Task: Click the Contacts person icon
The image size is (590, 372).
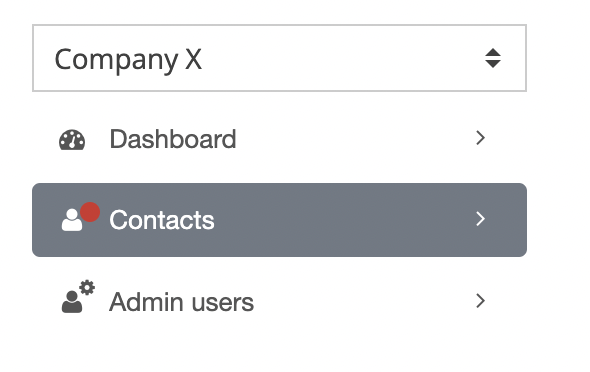Action: point(72,220)
